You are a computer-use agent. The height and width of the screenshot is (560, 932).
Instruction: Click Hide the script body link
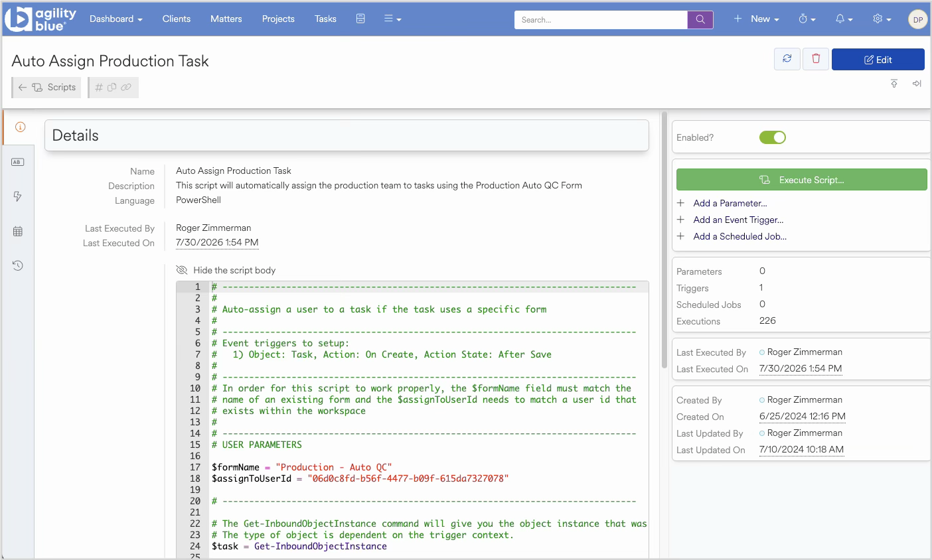point(234,270)
